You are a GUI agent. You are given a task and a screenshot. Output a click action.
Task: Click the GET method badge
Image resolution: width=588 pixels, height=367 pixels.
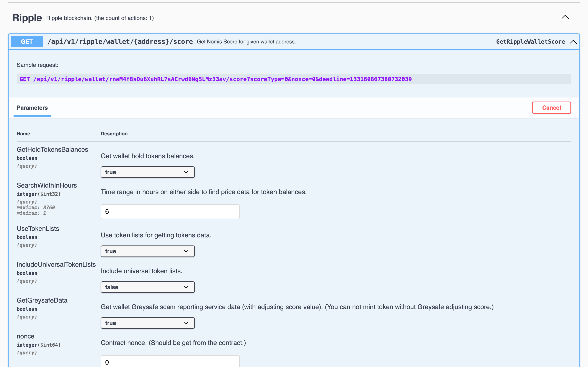27,42
